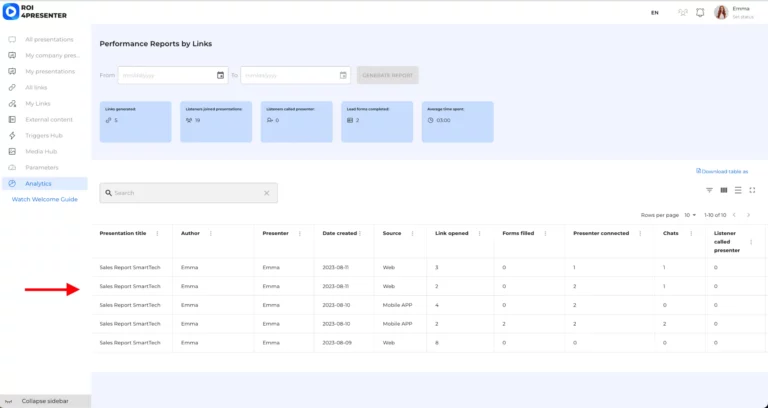The height and width of the screenshot is (408, 768).
Task: Clear the search with the X icon
Action: pos(266,193)
